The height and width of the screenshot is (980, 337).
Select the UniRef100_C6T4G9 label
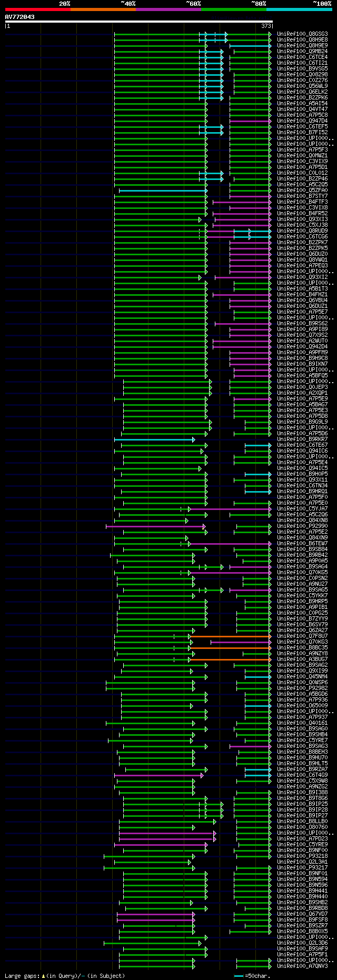pos(302,775)
